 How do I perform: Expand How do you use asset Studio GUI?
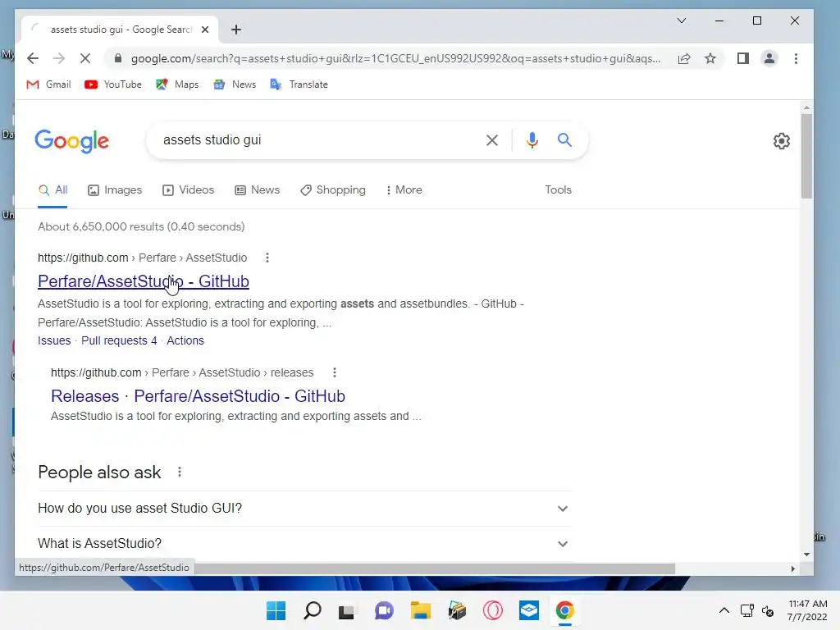(x=304, y=509)
